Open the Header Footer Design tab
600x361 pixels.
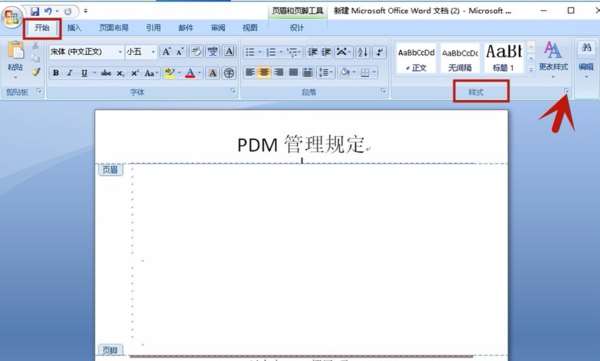297,28
